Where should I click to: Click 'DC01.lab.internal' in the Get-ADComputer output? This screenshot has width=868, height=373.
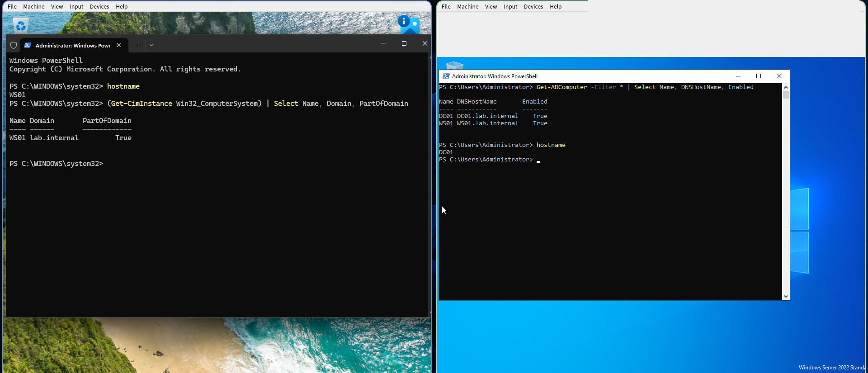(487, 116)
